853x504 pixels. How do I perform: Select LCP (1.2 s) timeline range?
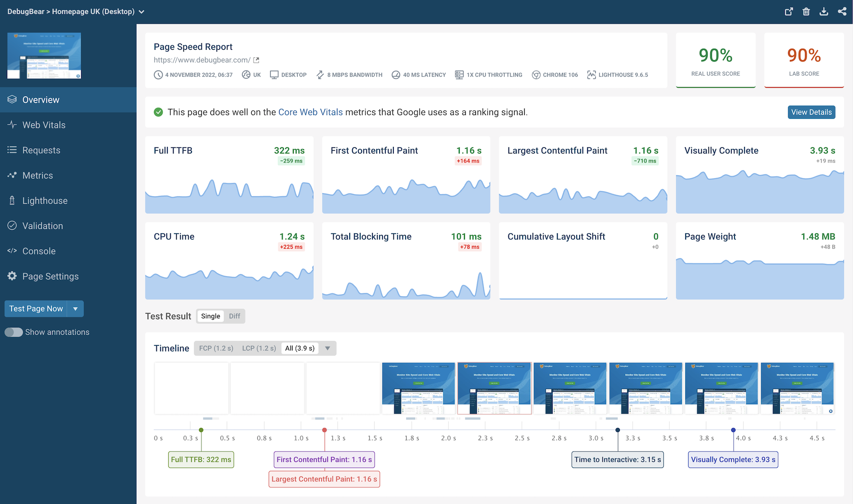click(x=259, y=348)
